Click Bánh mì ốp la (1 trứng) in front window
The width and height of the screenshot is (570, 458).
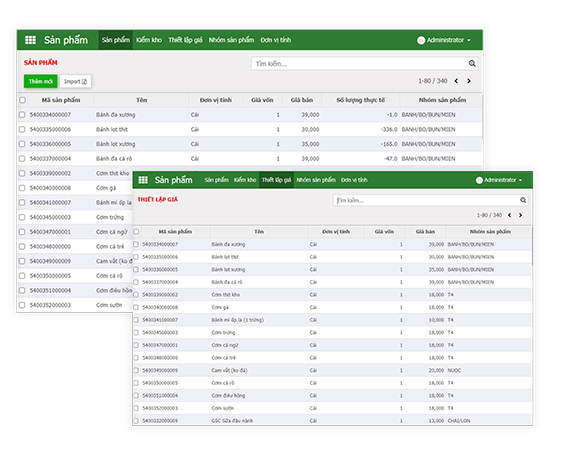point(238,320)
